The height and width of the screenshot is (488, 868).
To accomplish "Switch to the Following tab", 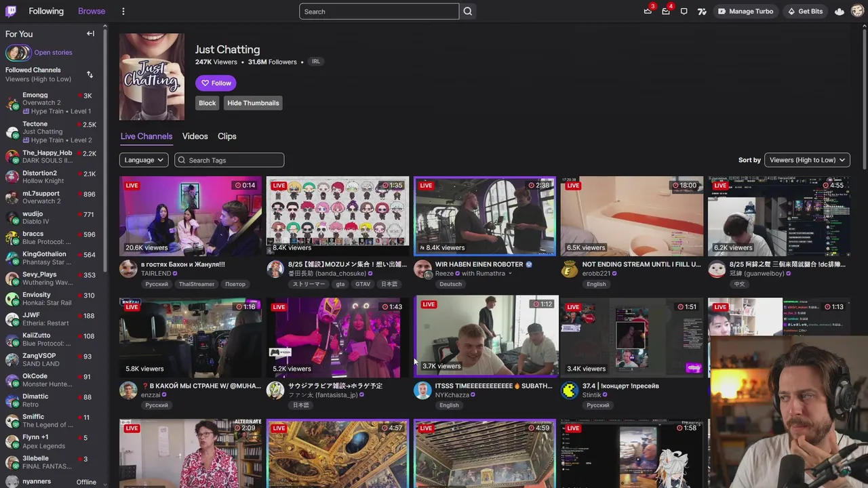I will [46, 11].
